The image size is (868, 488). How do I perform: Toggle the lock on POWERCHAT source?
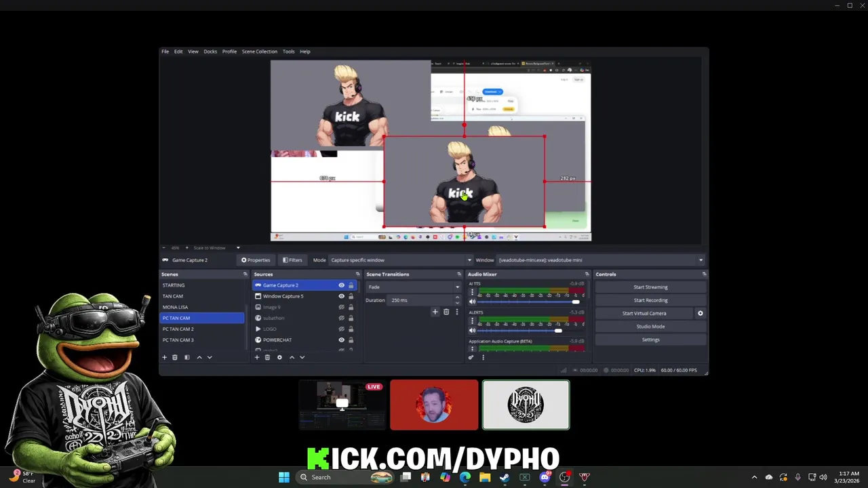click(351, 340)
